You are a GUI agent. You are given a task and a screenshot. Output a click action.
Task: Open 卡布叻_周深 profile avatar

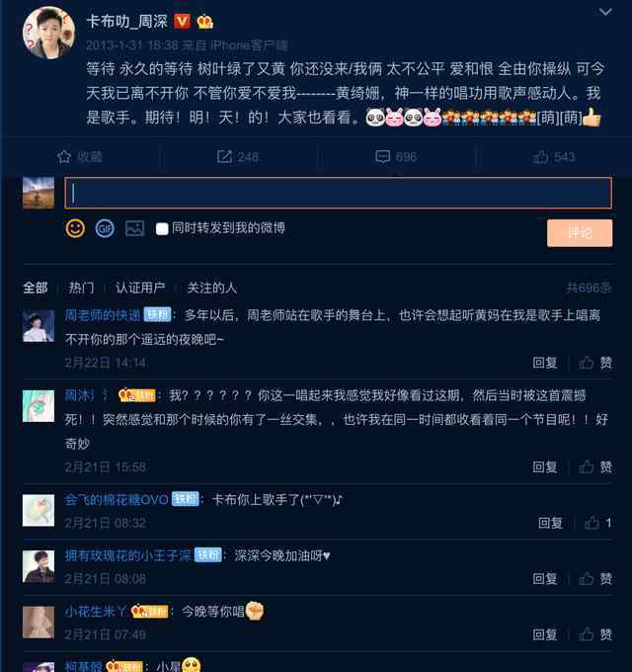[x=48, y=33]
